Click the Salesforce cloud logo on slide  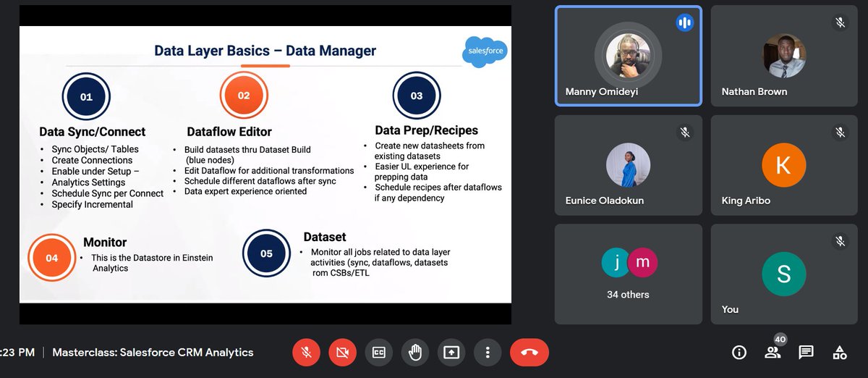pyautogui.click(x=485, y=52)
